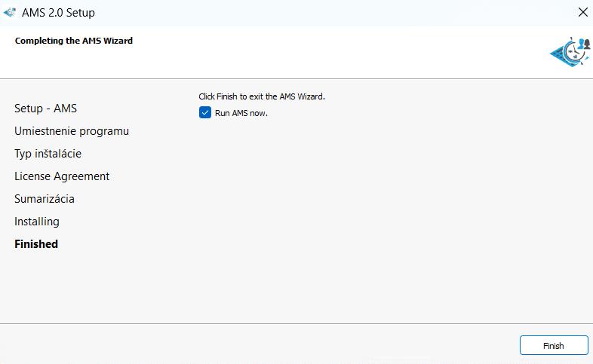
Task: Choose the Sumarizácia step in the sidebar
Action: coord(45,199)
